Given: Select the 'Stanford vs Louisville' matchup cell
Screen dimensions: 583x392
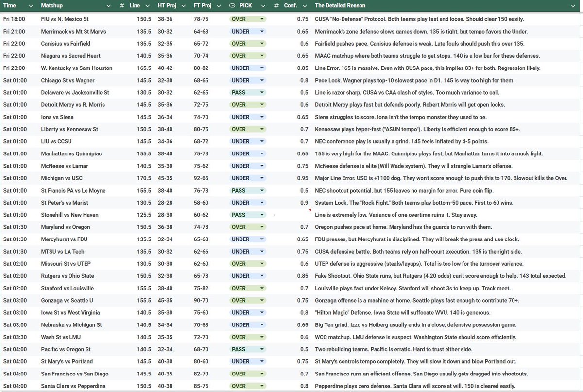Looking at the screenshot, I should [x=78, y=288].
